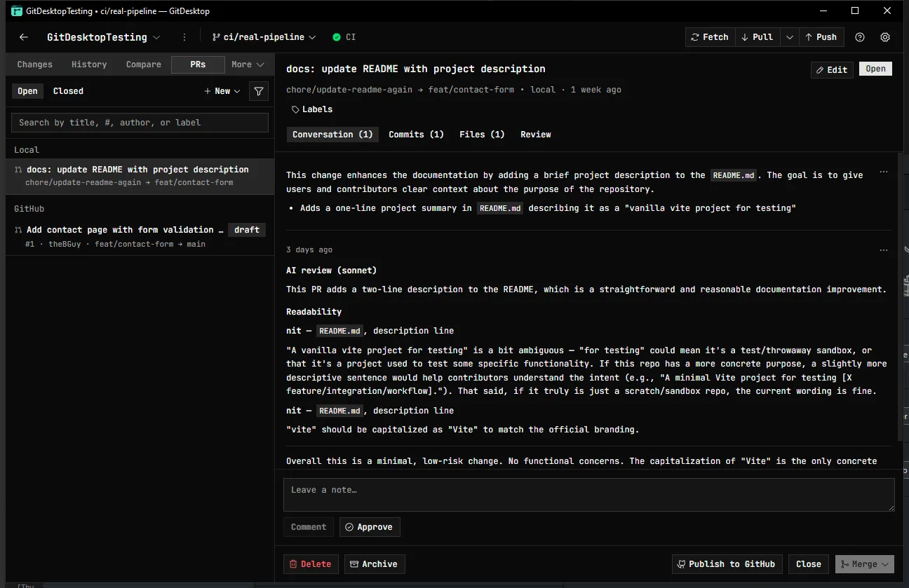
Task: Open the description's three-dot options menu
Action: click(x=884, y=172)
